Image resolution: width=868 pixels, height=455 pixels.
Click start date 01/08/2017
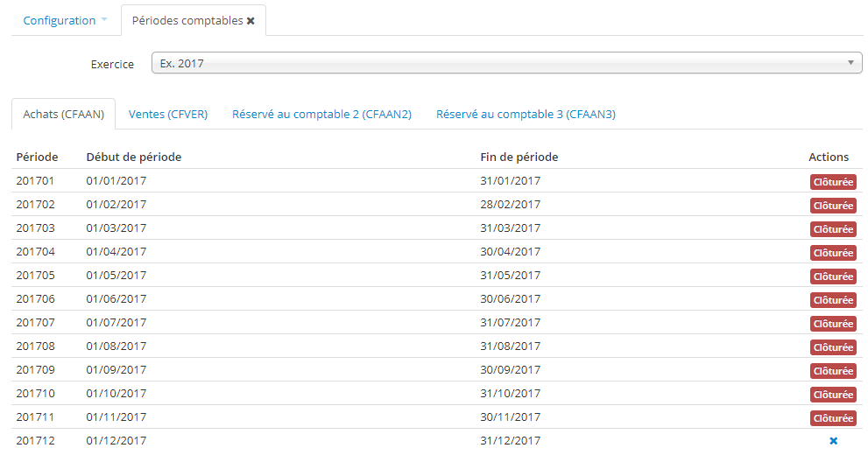pos(116,346)
